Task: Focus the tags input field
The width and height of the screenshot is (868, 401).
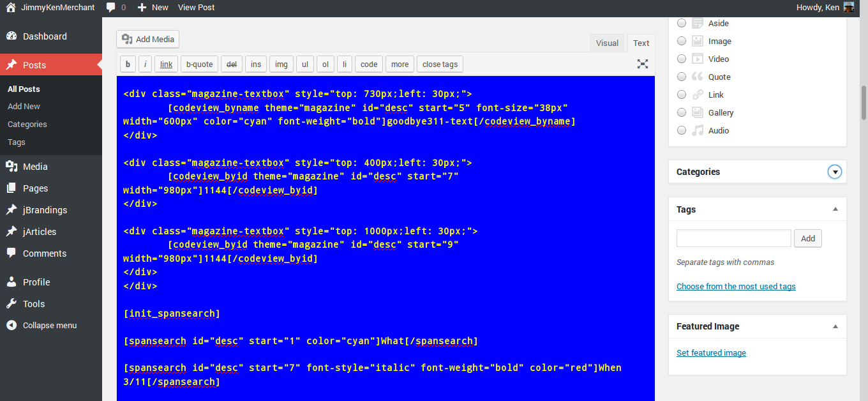Action: click(x=733, y=238)
